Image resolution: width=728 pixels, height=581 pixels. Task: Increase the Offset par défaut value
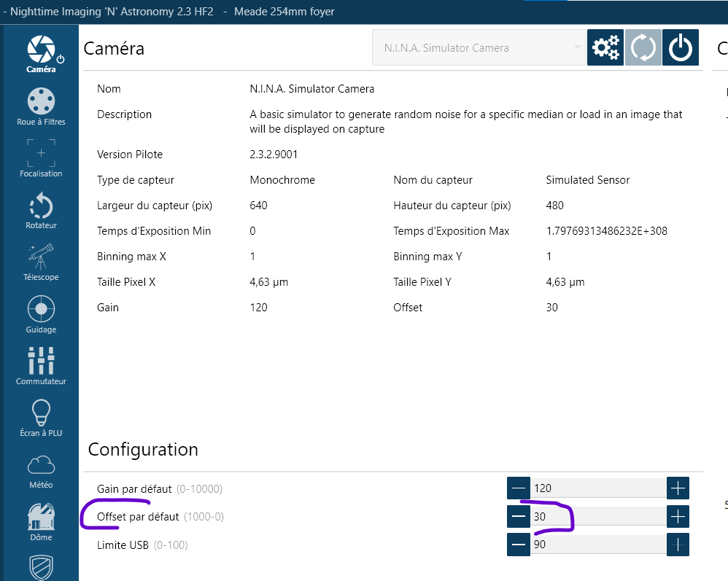click(x=678, y=517)
